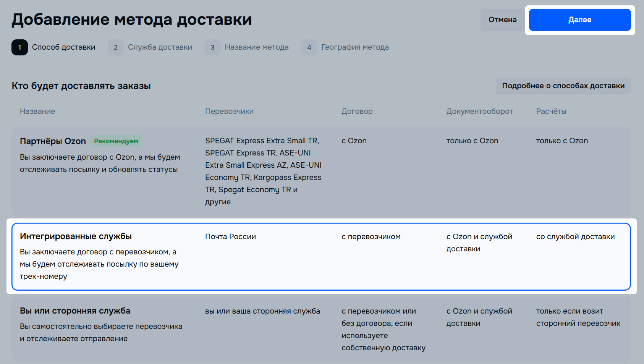Click the Расчёты column header
Viewport: 644px width, 364px height.
[x=551, y=112]
